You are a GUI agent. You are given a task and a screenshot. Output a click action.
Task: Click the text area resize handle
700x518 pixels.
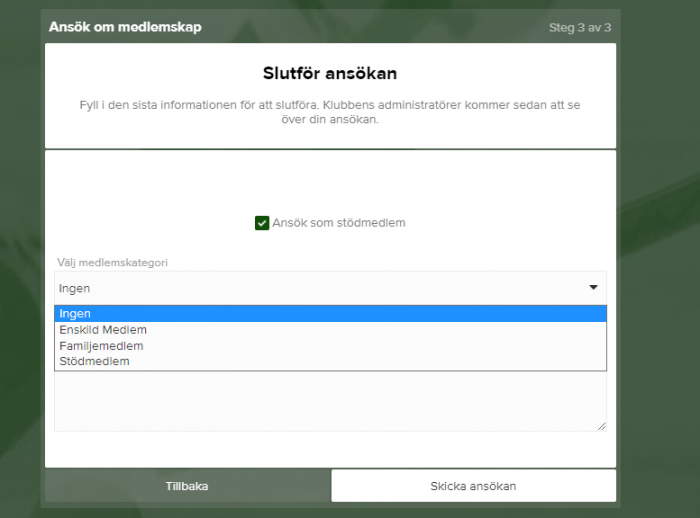(x=602, y=427)
